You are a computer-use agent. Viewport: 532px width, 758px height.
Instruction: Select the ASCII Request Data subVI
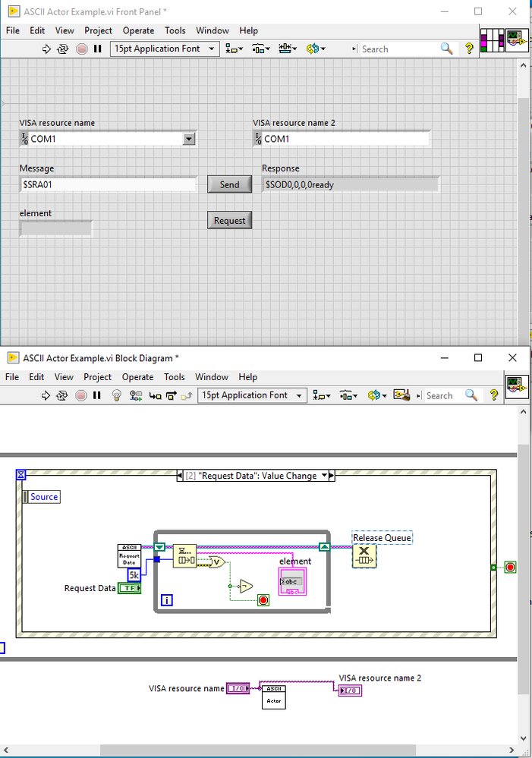[x=129, y=556]
